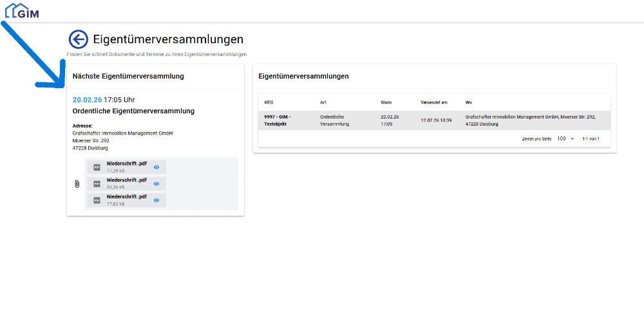
Task: Click the Versendet am column header
Action: click(434, 102)
